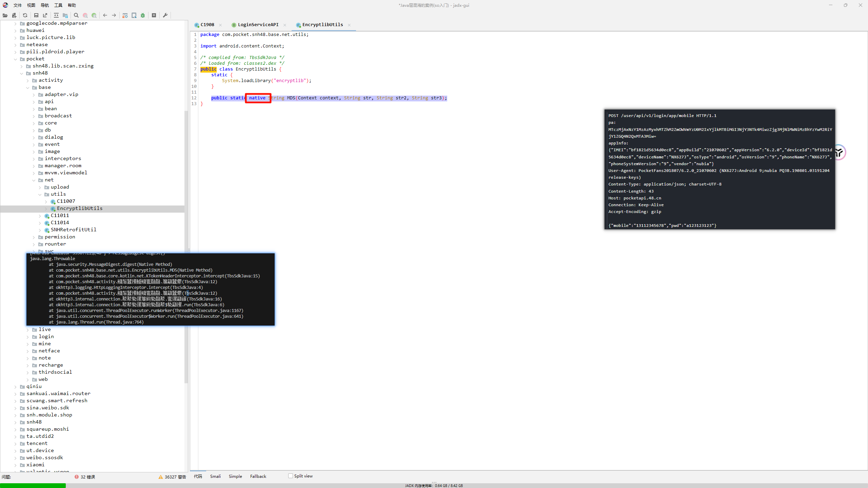Switch to the LoginServiceAPI tab
Screen dimensions: 868x488
pos(258,25)
